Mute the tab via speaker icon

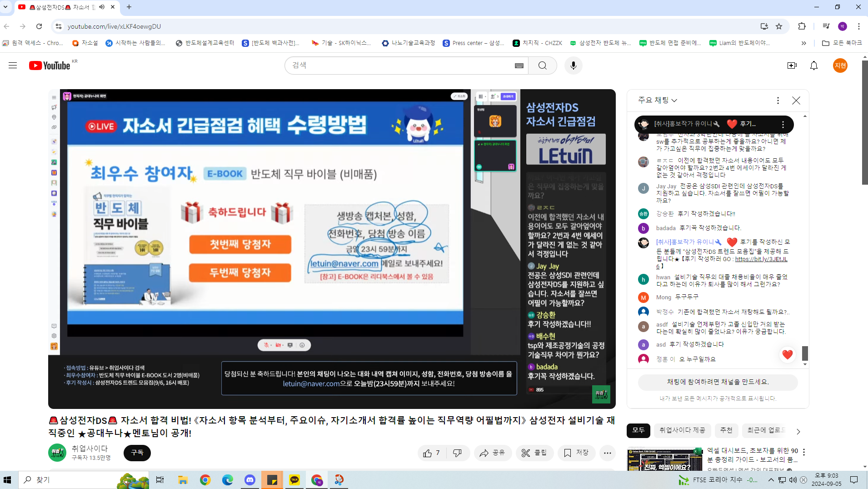tap(102, 7)
